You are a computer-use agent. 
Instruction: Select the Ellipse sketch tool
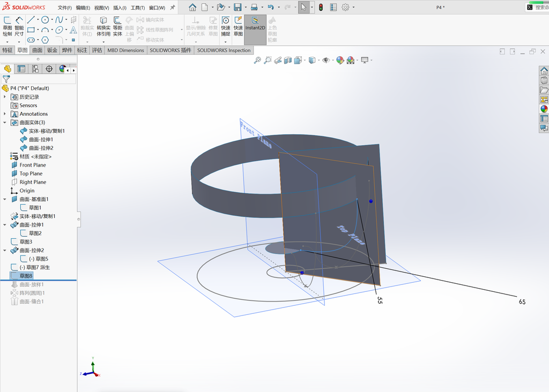59,30
